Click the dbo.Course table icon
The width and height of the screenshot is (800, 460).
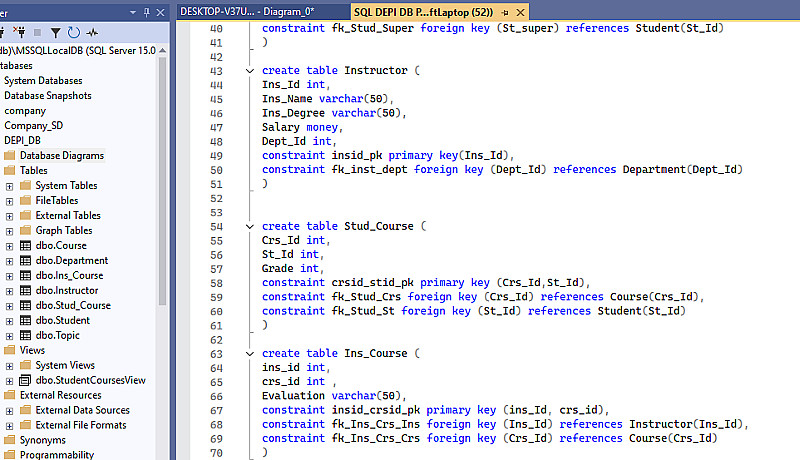pos(26,245)
